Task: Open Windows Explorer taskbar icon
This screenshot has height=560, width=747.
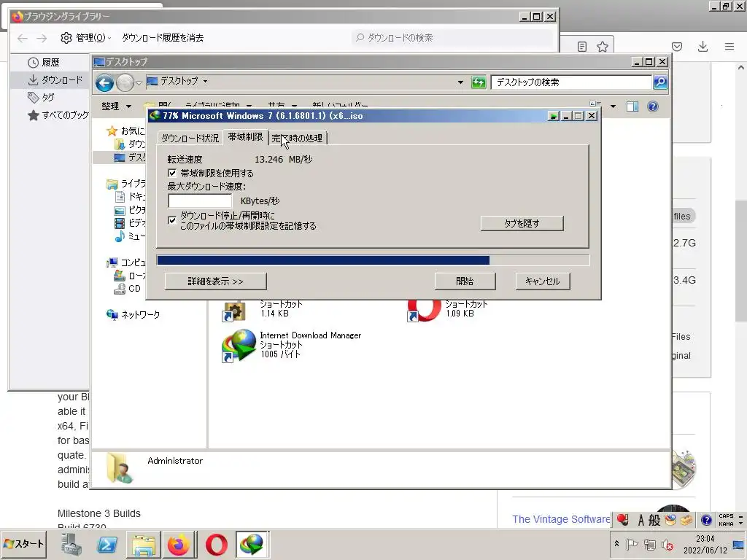Action: 144,544
